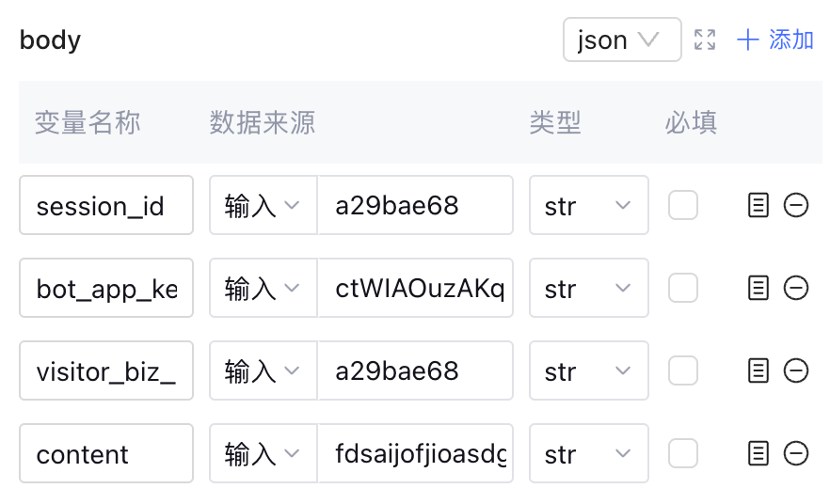Remove the session_id row with minus icon
830x504 pixels.
click(796, 205)
